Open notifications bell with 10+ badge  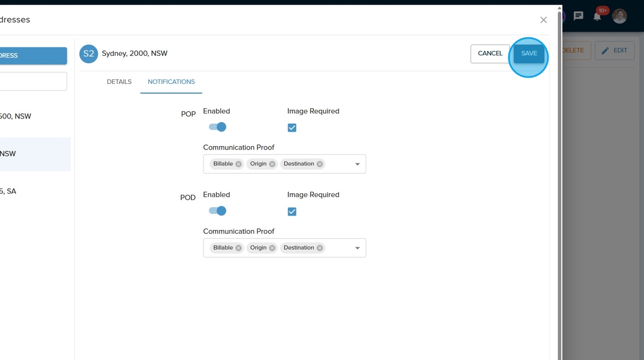[597, 16]
